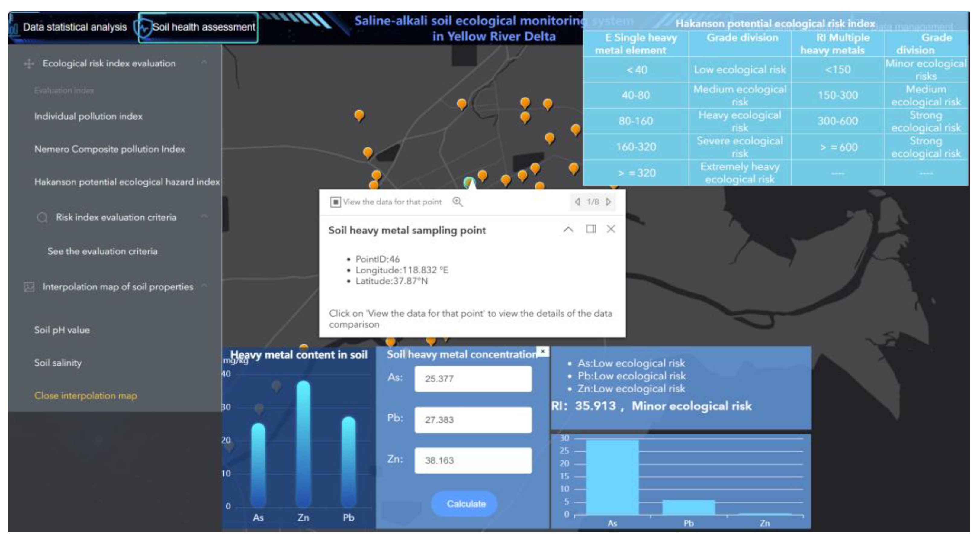
Task: Click the dock popup panel icon
Action: pyautogui.click(x=590, y=229)
